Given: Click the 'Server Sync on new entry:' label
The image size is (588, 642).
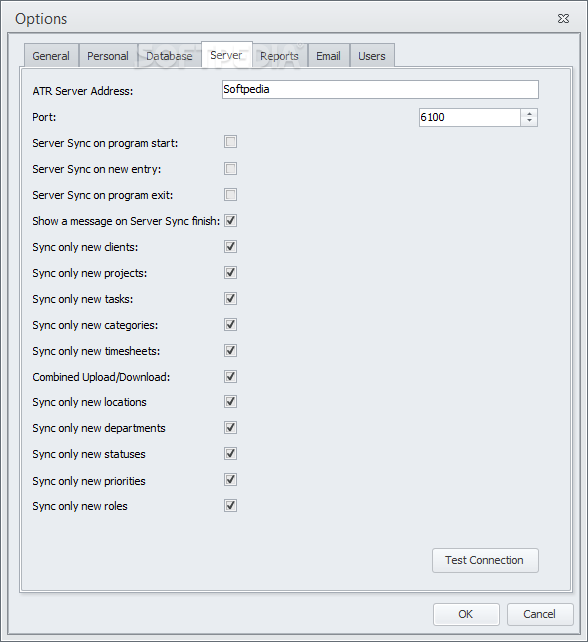Looking at the screenshot, I should (x=97, y=169).
